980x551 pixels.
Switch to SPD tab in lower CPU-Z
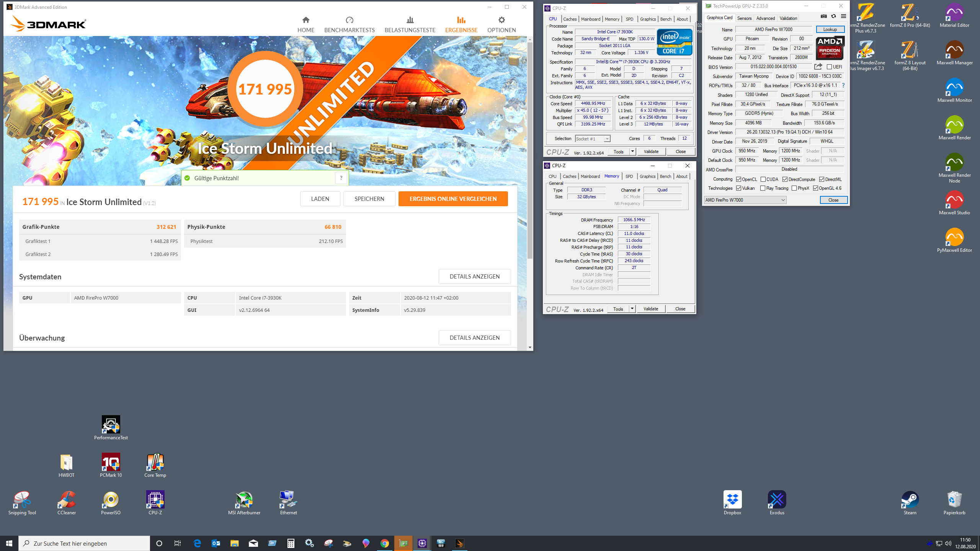coord(629,176)
